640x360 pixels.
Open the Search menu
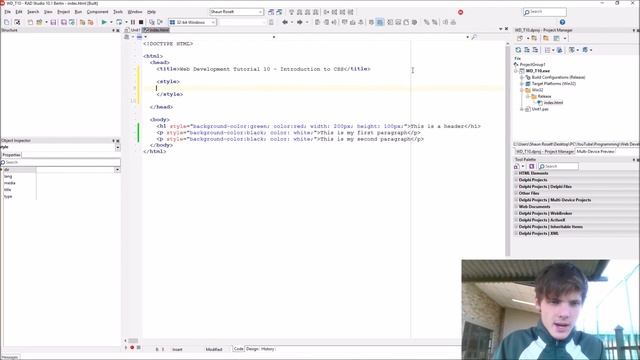(x=33, y=12)
